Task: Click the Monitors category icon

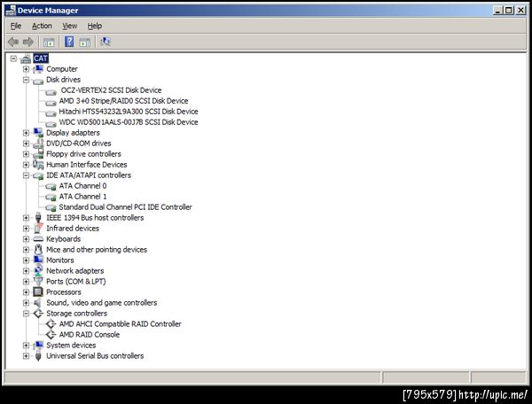Action: 38,260
